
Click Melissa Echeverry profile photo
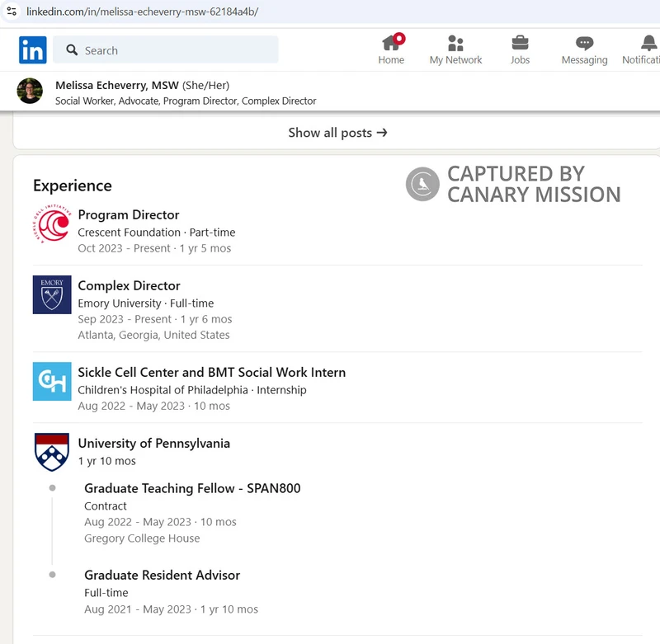click(30, 91)
